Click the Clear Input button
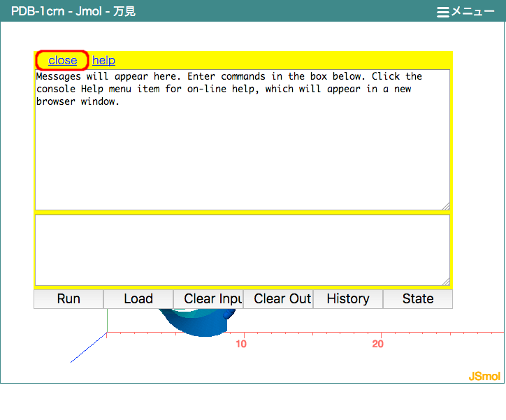This screenshot has width=506, height=420. (x=208, y=299)
